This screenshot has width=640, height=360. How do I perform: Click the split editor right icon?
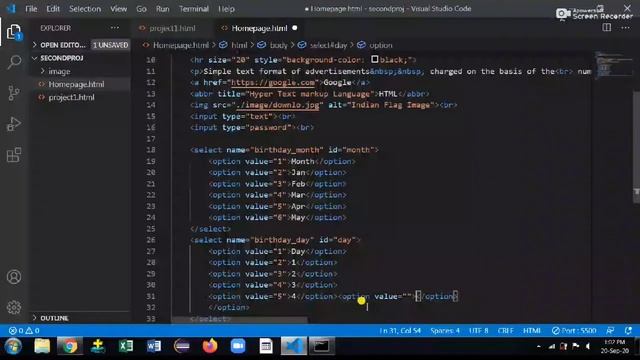point(607,28)
